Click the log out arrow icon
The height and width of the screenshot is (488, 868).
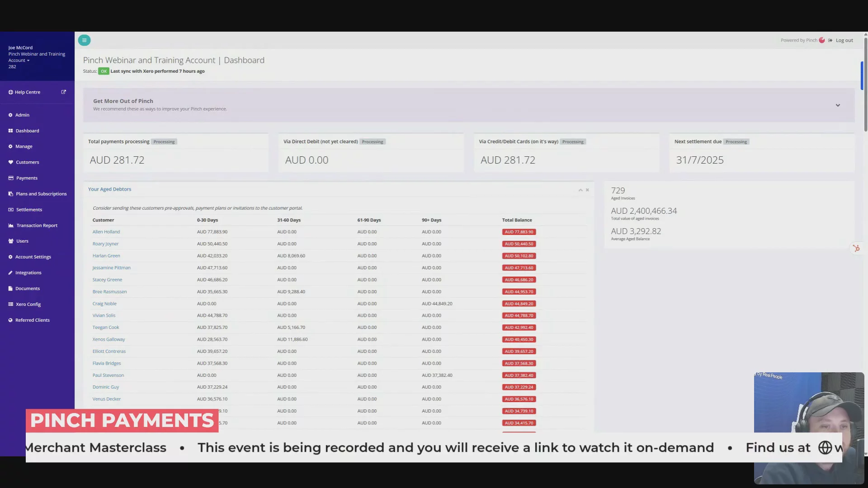[x=830, y=40]
